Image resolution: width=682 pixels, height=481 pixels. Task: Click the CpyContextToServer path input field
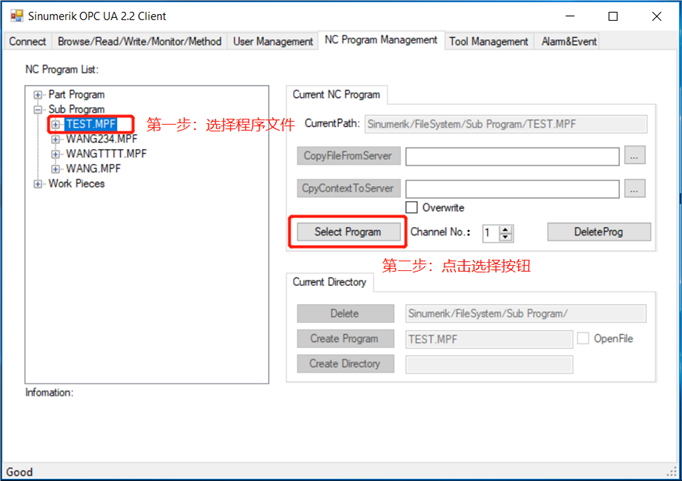(512, 189)
